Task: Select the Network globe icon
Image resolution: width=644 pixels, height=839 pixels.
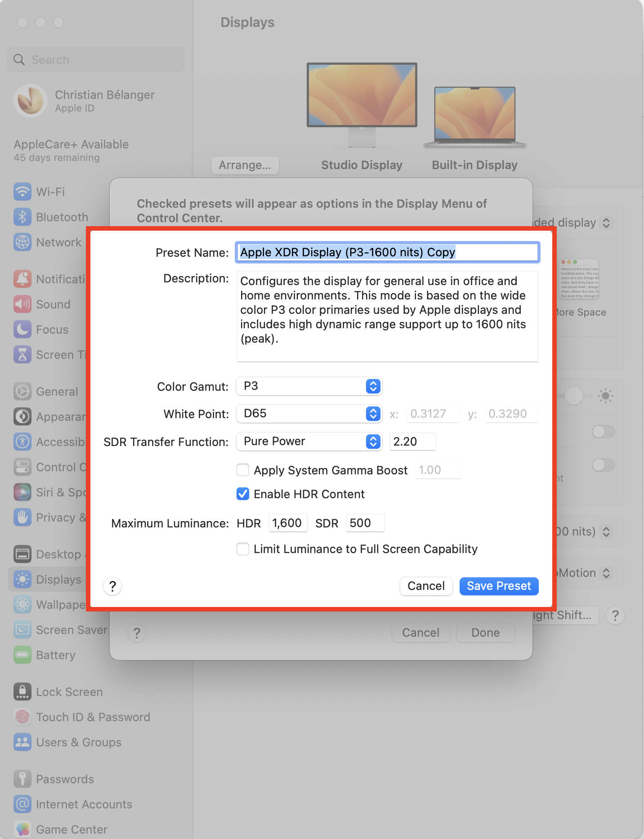Action: point(22,242)
